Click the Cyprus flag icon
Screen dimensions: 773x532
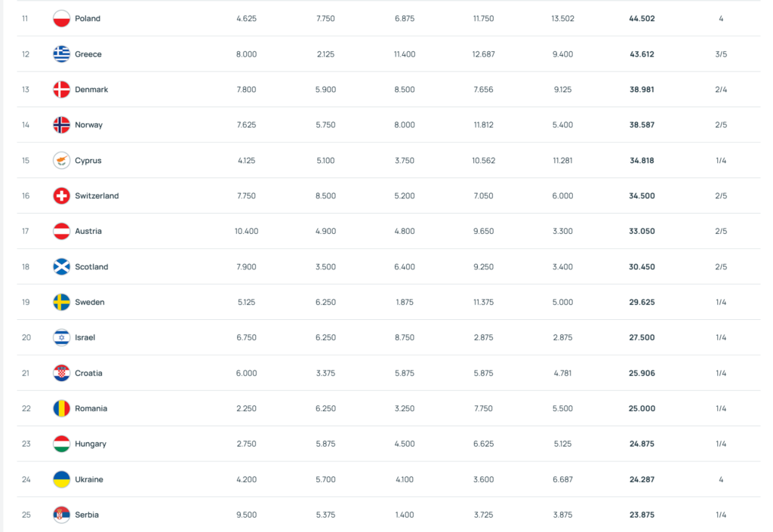pyautogui.click(x=62, y=161)
